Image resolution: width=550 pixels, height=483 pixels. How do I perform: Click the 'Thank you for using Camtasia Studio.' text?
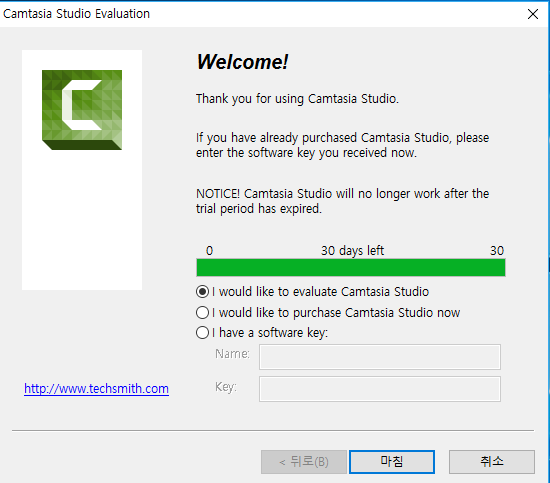pyautogui.click(x=297, y=99)
